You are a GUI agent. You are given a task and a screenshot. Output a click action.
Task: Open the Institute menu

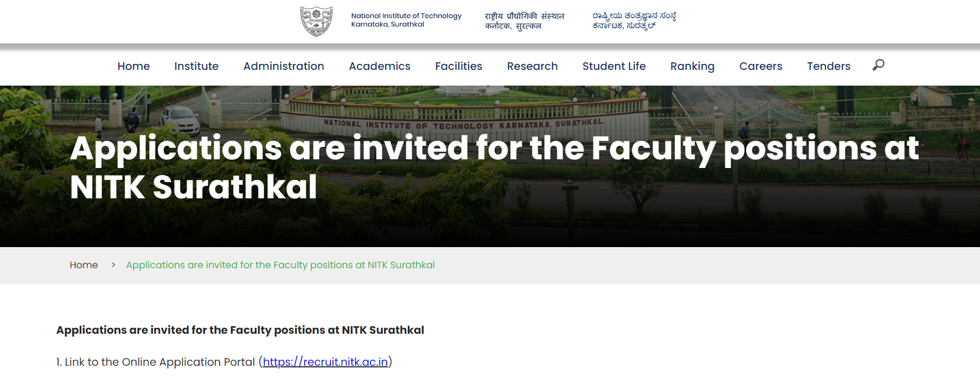196,66
